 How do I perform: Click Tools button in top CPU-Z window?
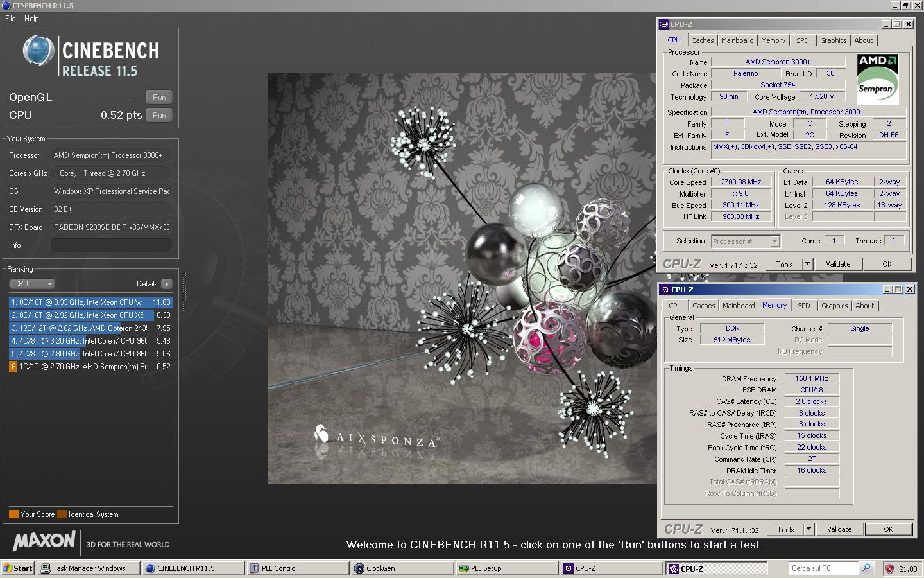coord(784,265)
